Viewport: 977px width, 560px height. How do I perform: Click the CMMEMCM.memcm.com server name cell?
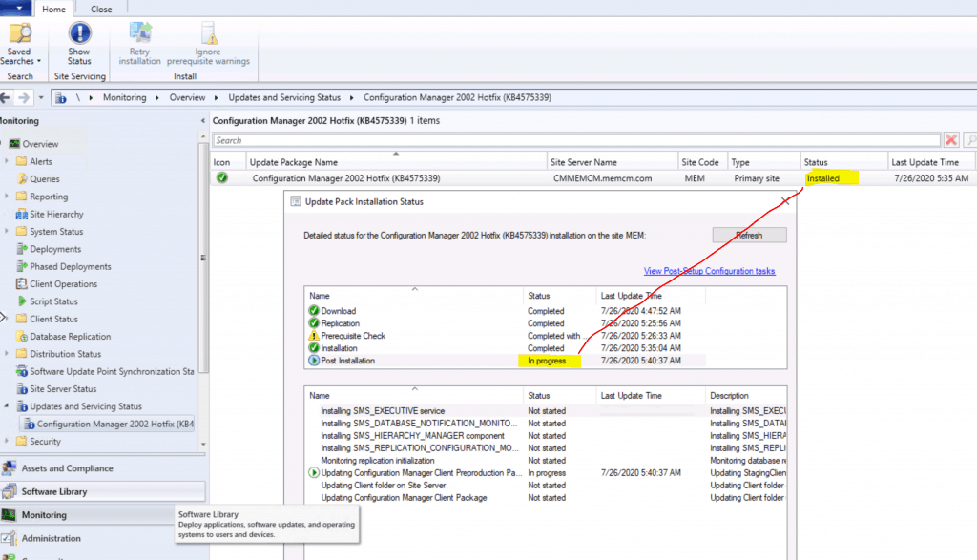602,178
